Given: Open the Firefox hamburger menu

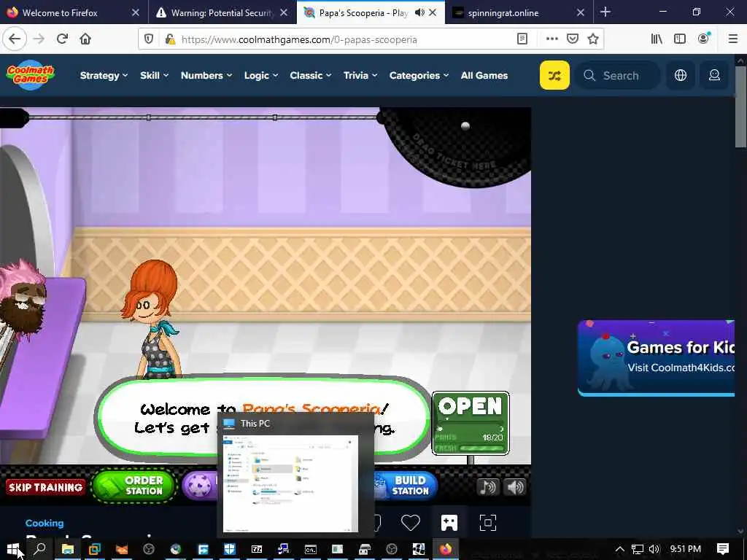Looking at the screenshot, I should coord(732,39).
